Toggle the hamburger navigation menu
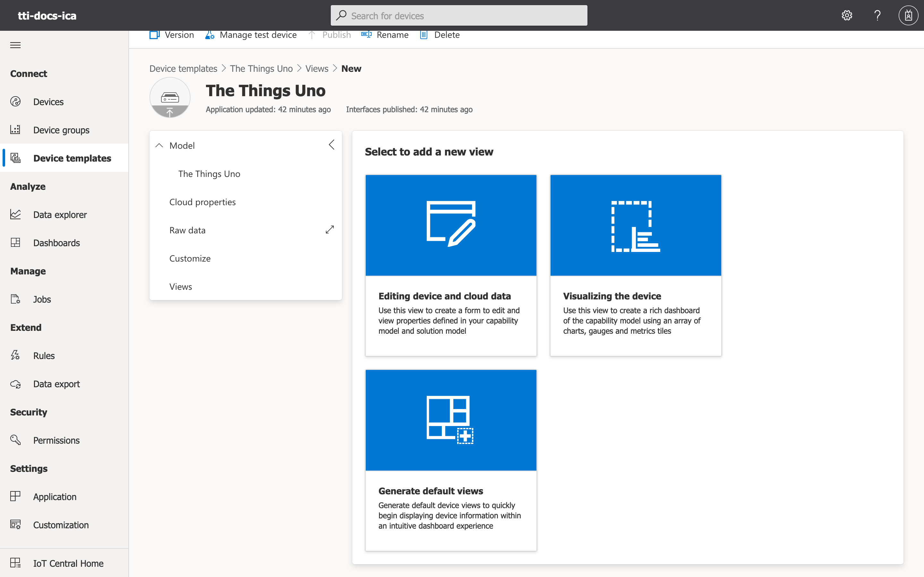The width and height of the screenshot is (924, 577). pos(15,45)
